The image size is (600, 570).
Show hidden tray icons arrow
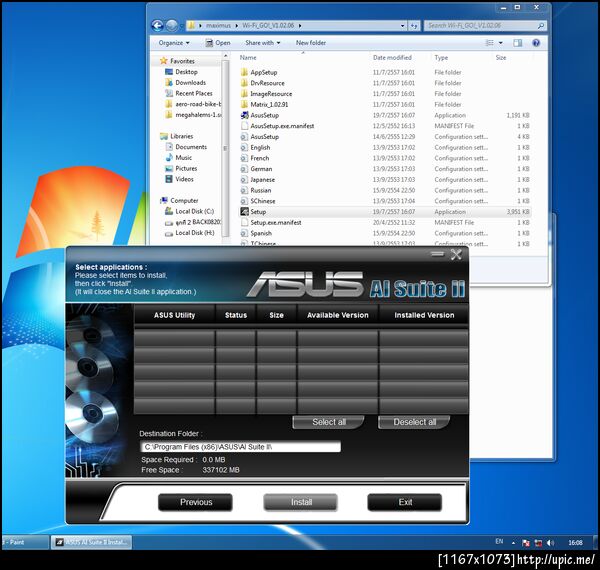tap(513, 543)
